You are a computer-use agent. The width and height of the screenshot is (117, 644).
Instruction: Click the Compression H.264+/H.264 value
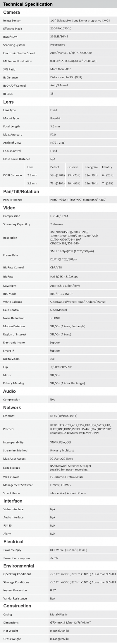coord(60,216)
